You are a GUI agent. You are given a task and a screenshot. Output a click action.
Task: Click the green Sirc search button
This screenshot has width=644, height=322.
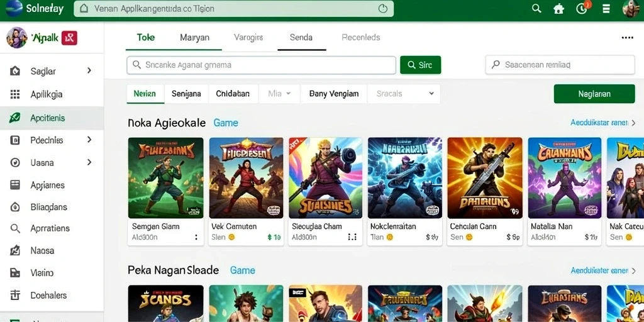[x=420, y=65]
